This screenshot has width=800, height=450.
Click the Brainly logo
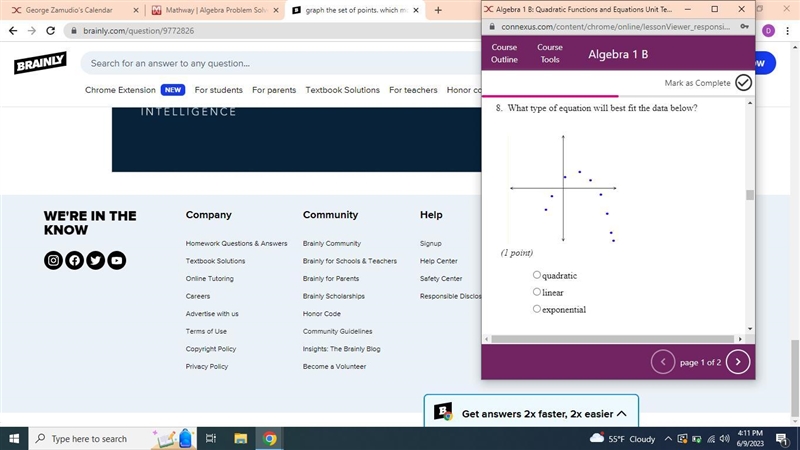(40, 63)
